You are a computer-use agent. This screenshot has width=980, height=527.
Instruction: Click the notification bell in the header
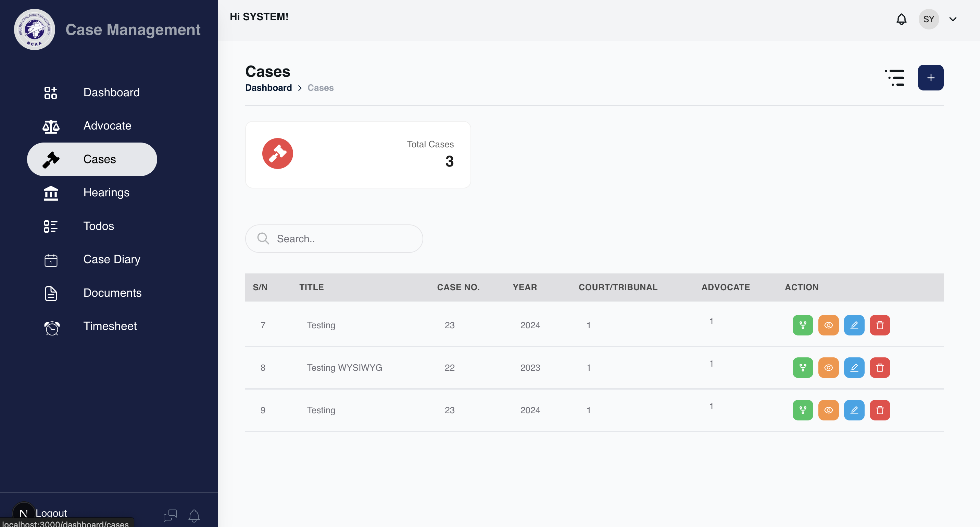coord(901,19)
